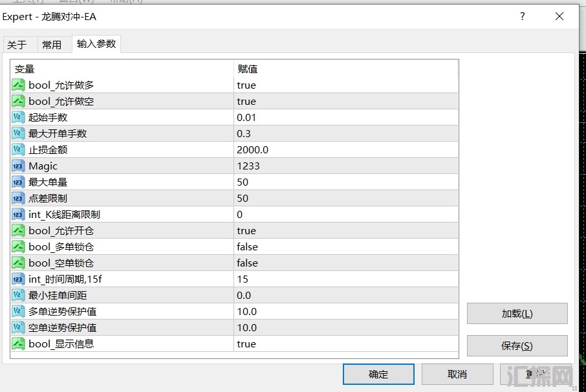This screenshot has height=392, width=586.
Task: Open the 常用 tab
Action: point(52,45)
